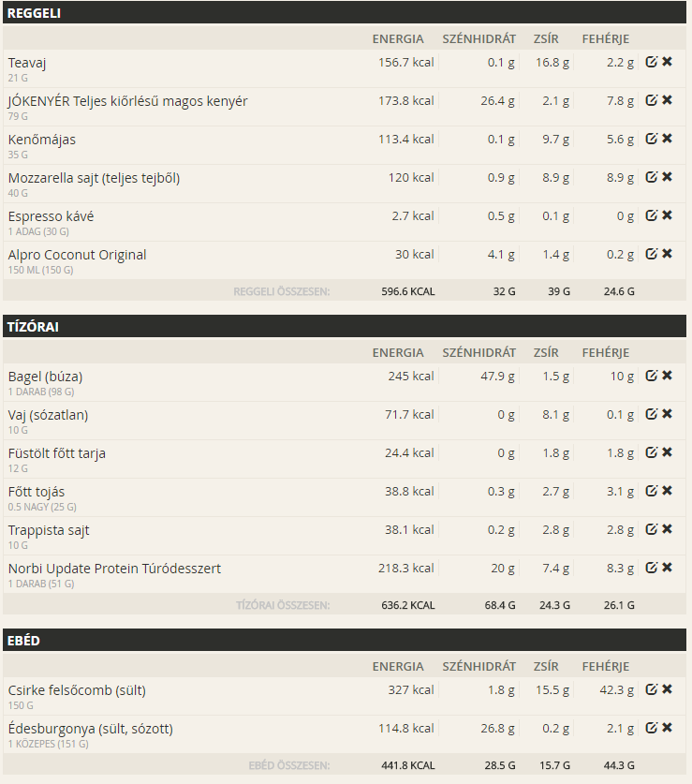Delete the Édesburgonya entry
The height and width of the screenshot is (784, 692).
(x=667, y=728)
